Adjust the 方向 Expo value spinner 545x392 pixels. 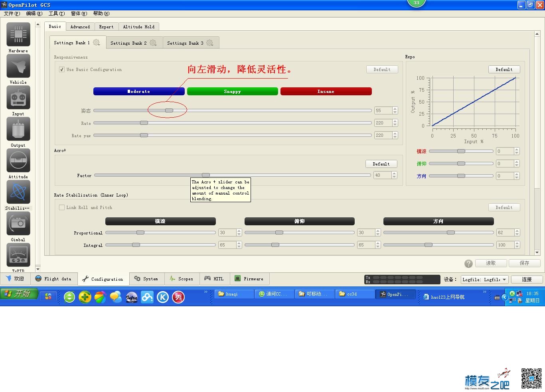tap(517, 176)
